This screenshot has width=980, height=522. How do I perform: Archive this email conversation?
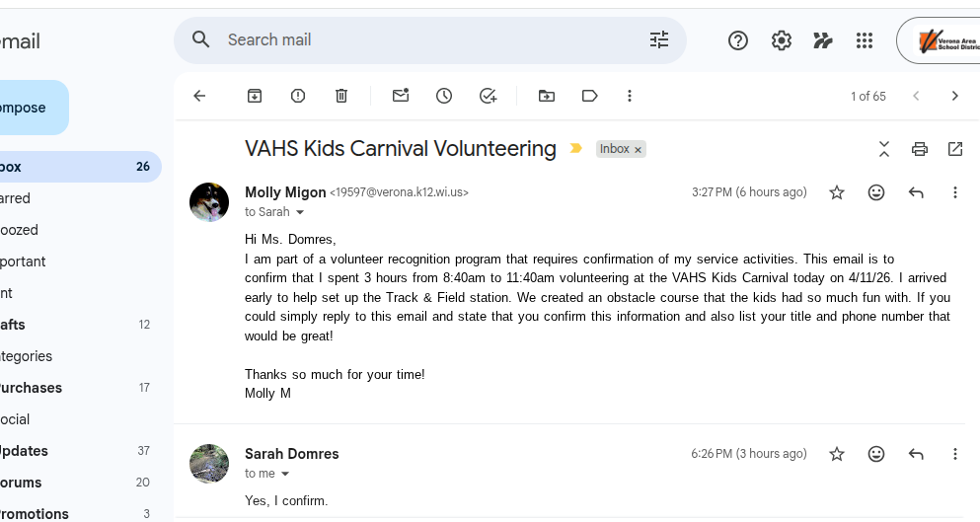pos(255,96)
